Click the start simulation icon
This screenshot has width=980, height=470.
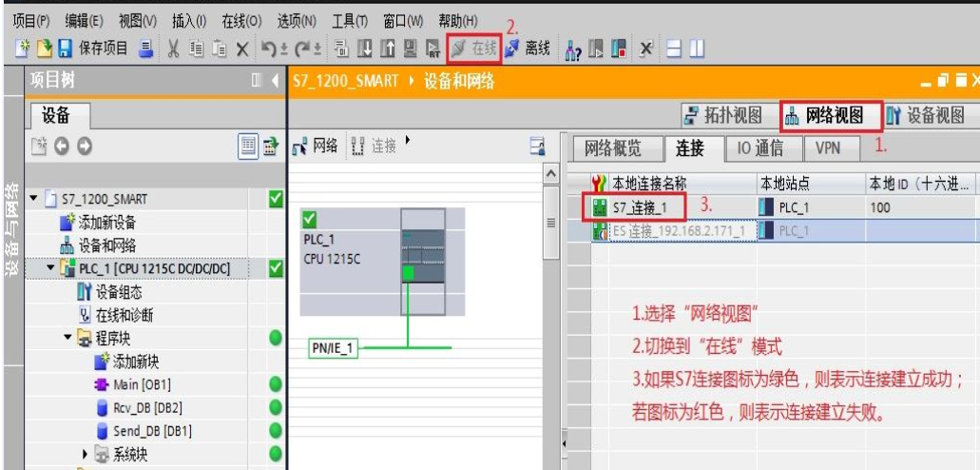click(410, 49)
